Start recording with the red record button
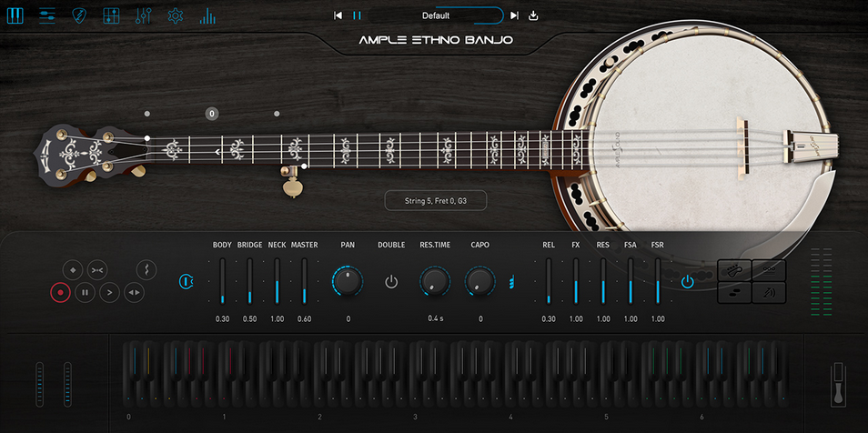 coord(60,292)
